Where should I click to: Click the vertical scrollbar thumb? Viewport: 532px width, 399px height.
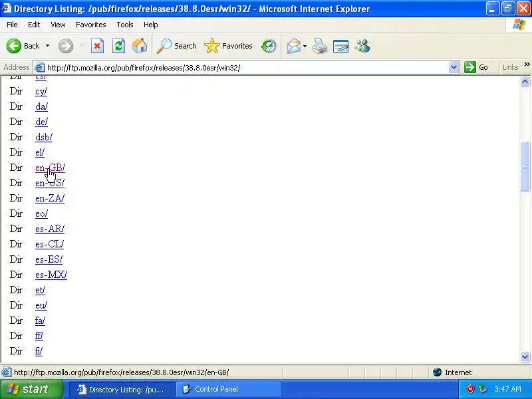coord(525,166)
